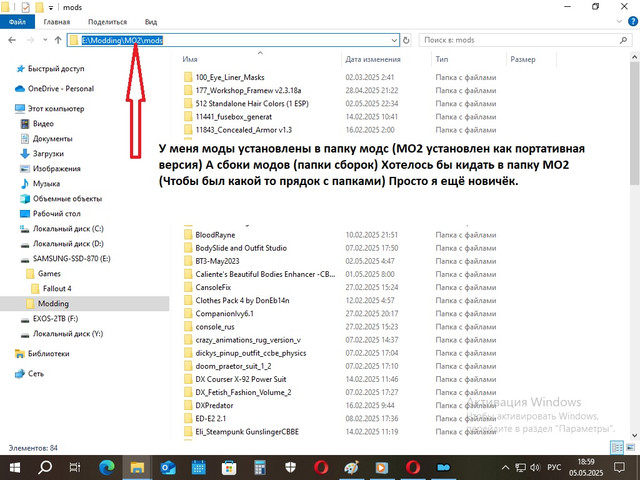Viewport: 640px width, 480px height.
Task: Open Task View on taskbar
Action: 75,468
